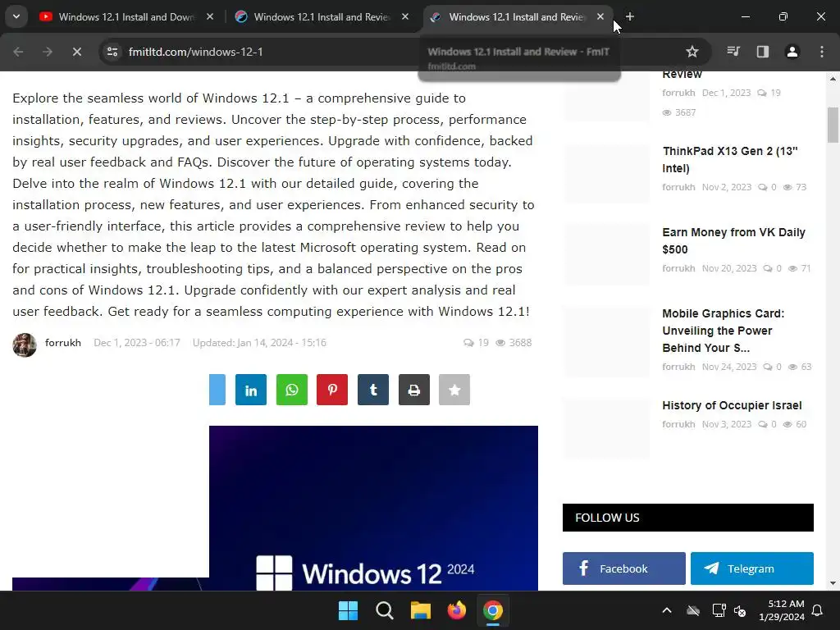This screenshot has width=840, height=630.
Task: Go back to the previous page
Action: (18, 52)
